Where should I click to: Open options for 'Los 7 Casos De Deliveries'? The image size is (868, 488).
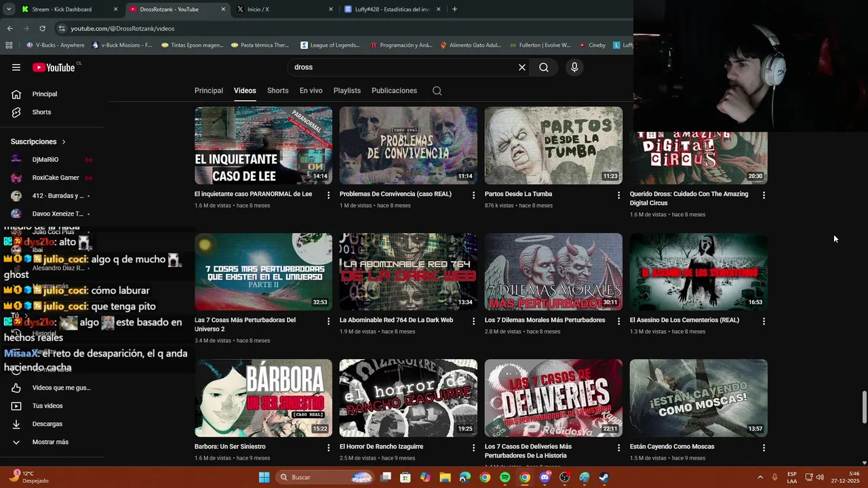[618, 448]
